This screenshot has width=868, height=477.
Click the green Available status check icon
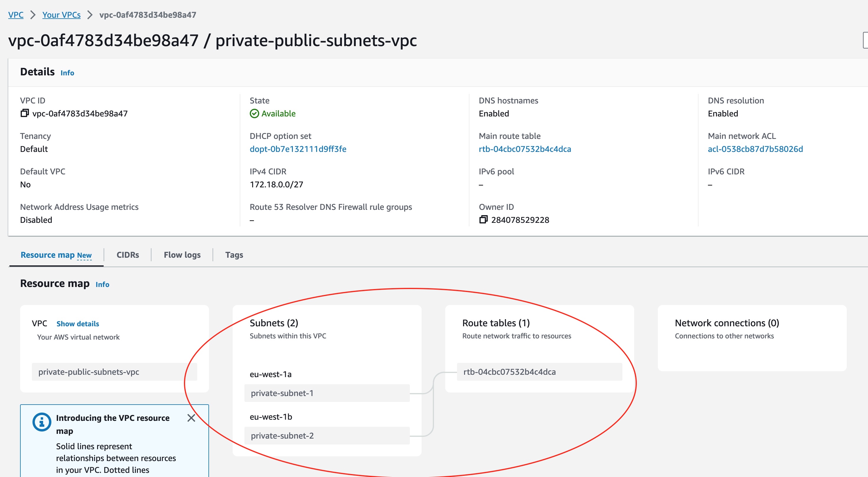pos(254,114)
